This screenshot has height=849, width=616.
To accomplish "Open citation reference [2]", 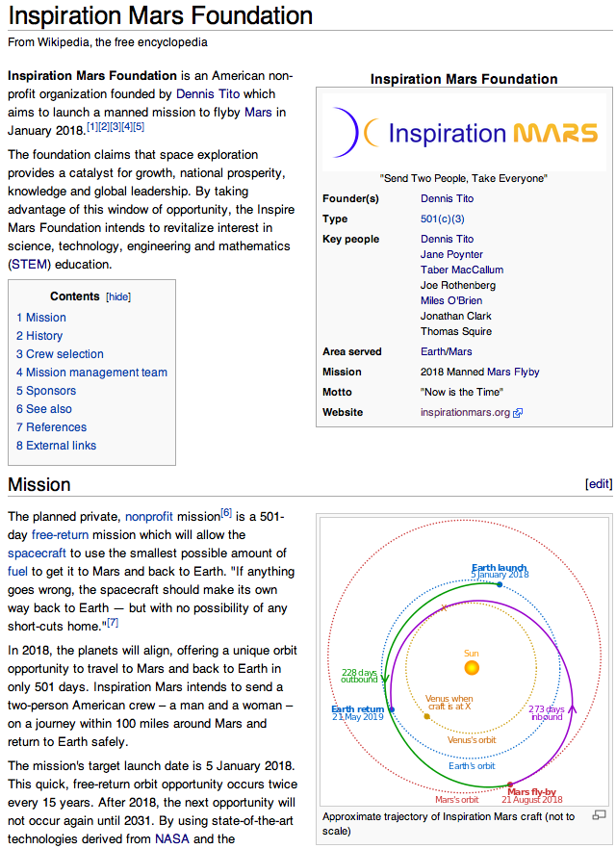I will point(104,127).
